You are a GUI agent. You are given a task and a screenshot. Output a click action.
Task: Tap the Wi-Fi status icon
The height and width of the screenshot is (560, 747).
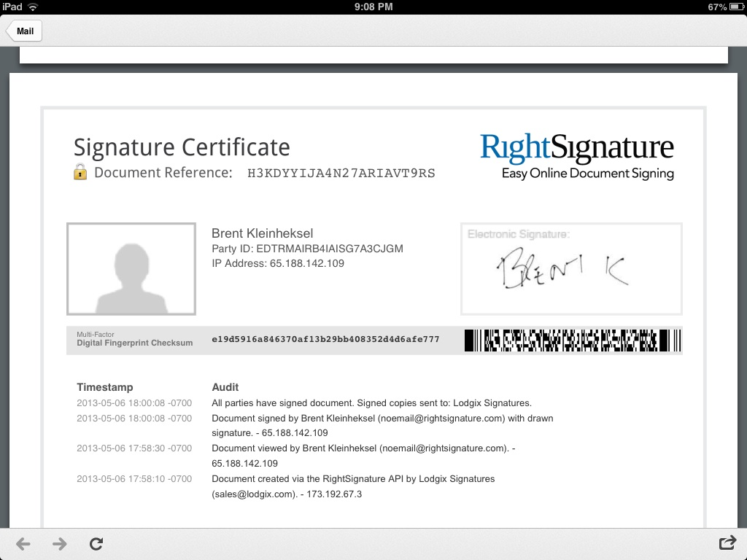pyautogui.click(x=32, y=7)
